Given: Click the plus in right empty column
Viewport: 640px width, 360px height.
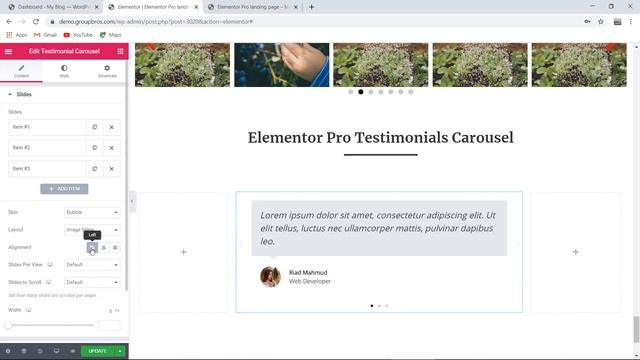Looking at the screenshot, I should tap(576, 252).
